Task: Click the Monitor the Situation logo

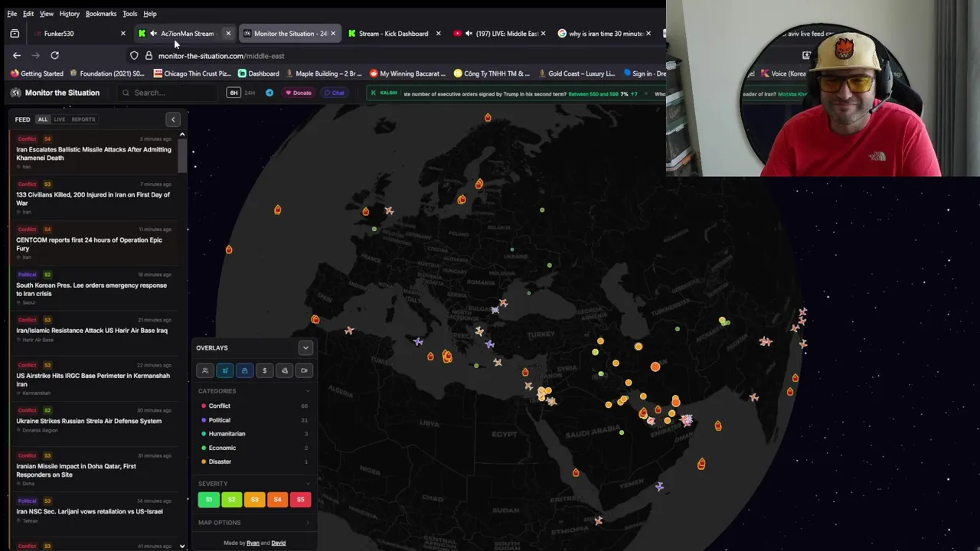Action: point(55,93)
